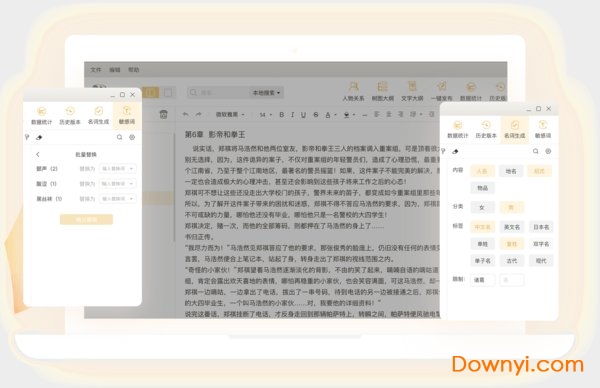Toggle 人名 content tag
Viewport: 600px width, 388px height.
coord(482,171)
